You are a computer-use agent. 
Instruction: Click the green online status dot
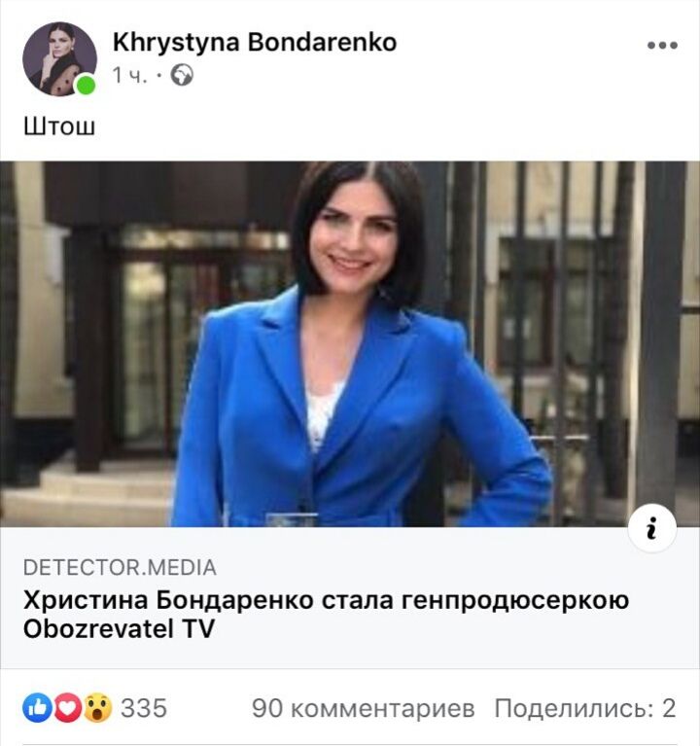(86, 85)
